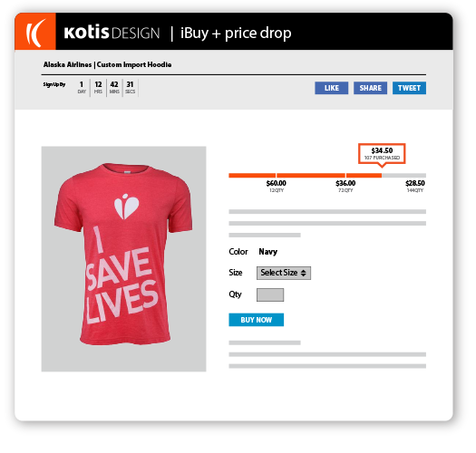Open the Select Size dropdown
This screenshot has height=453, width=476.
tap(284, 273)
